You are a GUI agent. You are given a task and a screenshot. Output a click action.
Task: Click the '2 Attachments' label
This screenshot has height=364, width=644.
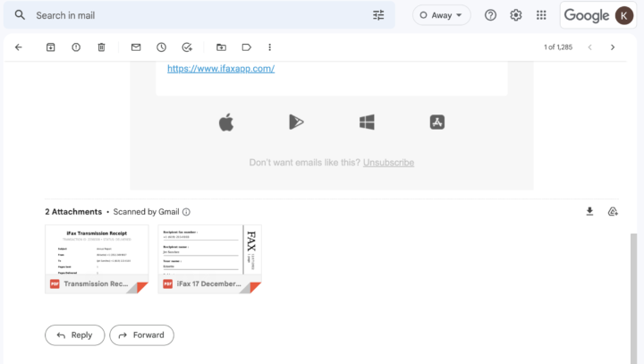(73, 212)
